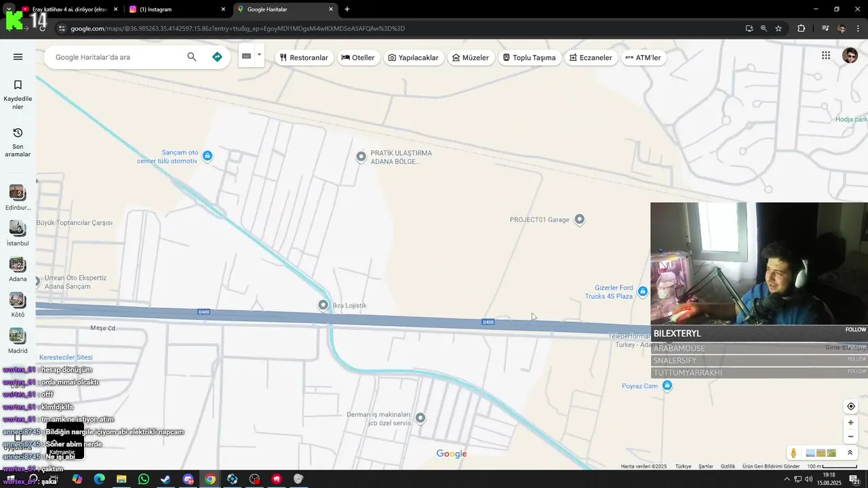Image resolution: width=868 pixels, height=488 pixels.
Task: Open Adana recent place thumbnail
Action: [x=18, y=265]
